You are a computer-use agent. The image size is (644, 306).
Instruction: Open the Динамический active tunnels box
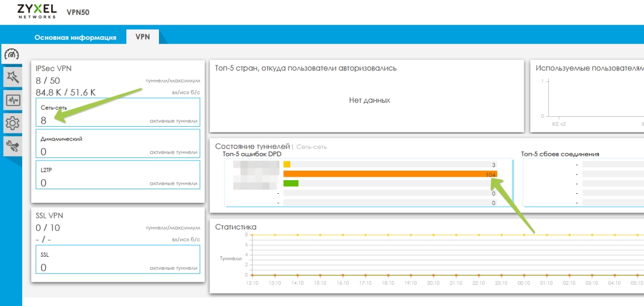coord(118,143)
